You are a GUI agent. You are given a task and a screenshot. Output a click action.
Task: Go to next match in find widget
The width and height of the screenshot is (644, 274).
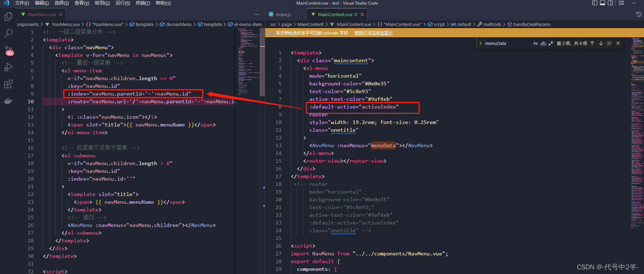pos(601,43)
